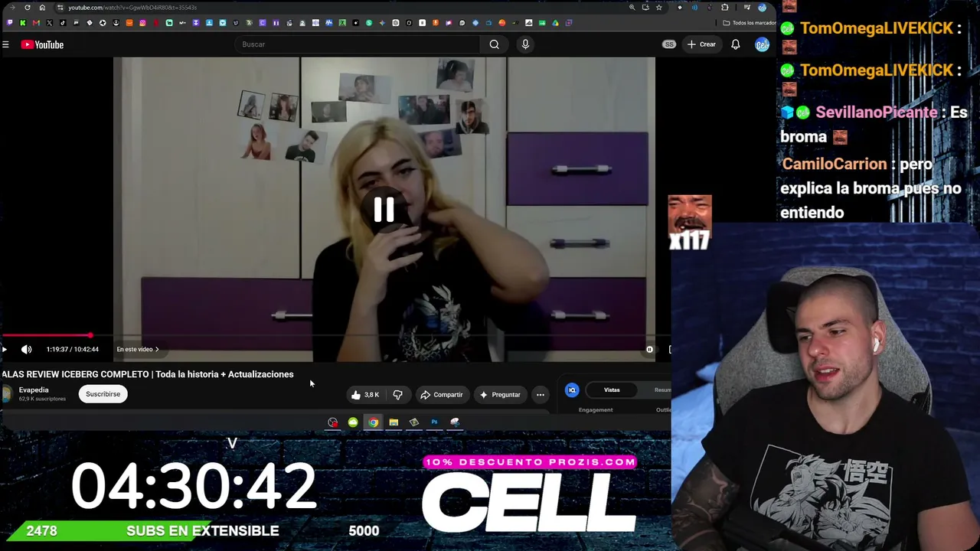Open the Evapedia channel name link
Image resolution: width=980 pixels, height=551 pixels.
[34, 390]
